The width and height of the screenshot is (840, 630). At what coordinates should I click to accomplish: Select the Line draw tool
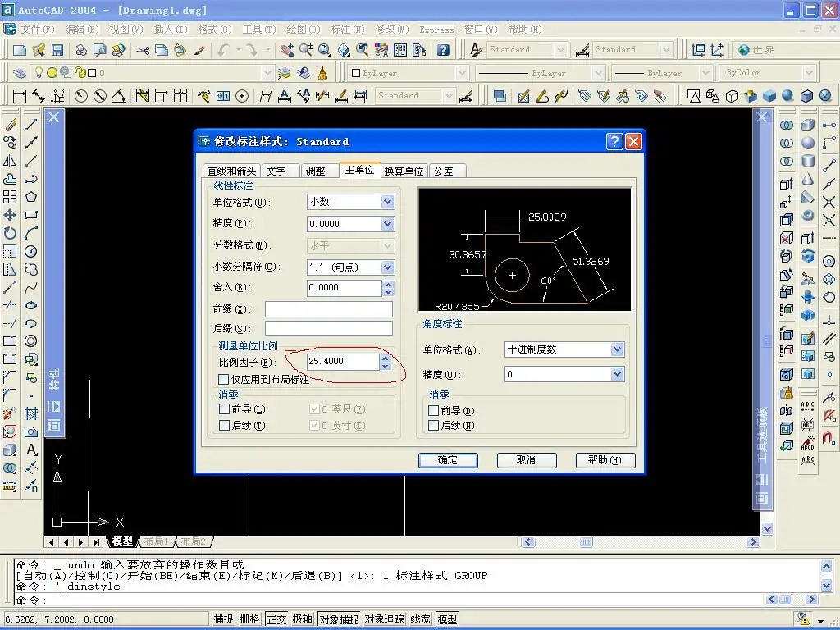[x=31, y=125]
